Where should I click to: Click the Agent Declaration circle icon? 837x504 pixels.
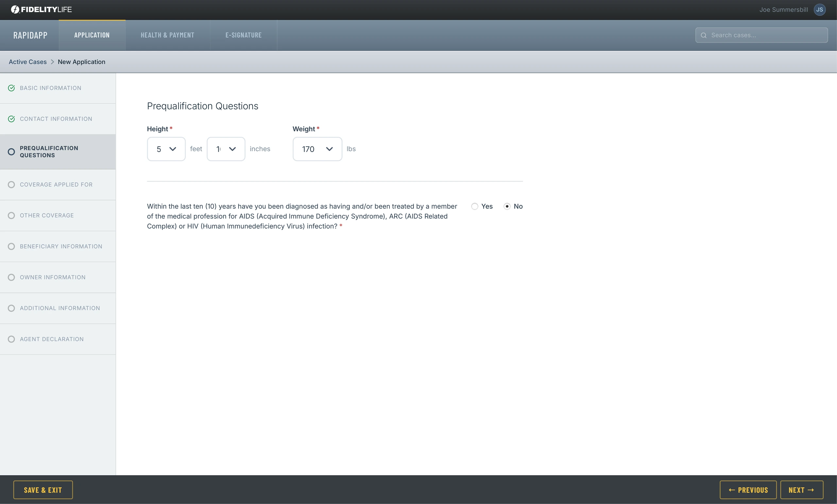(x=11, y=339)
